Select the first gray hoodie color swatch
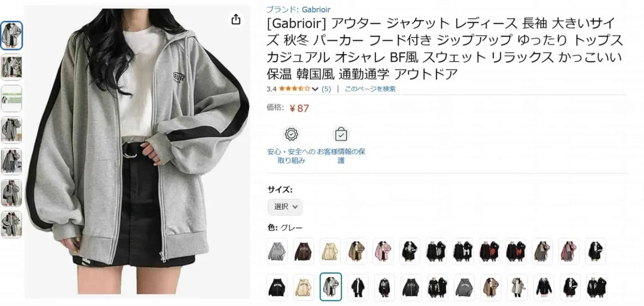 click(x=277, y=251)
